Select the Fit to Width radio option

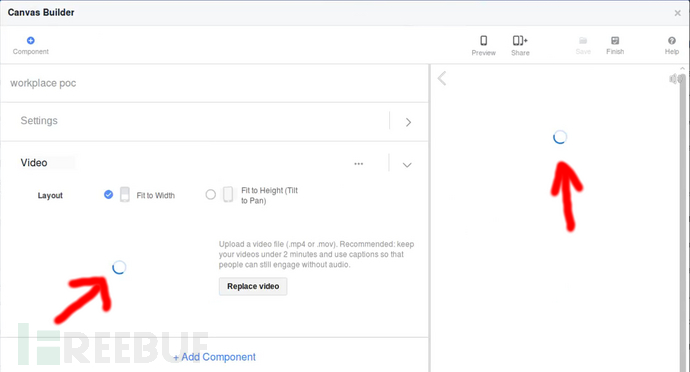click(x=108, y=195)
